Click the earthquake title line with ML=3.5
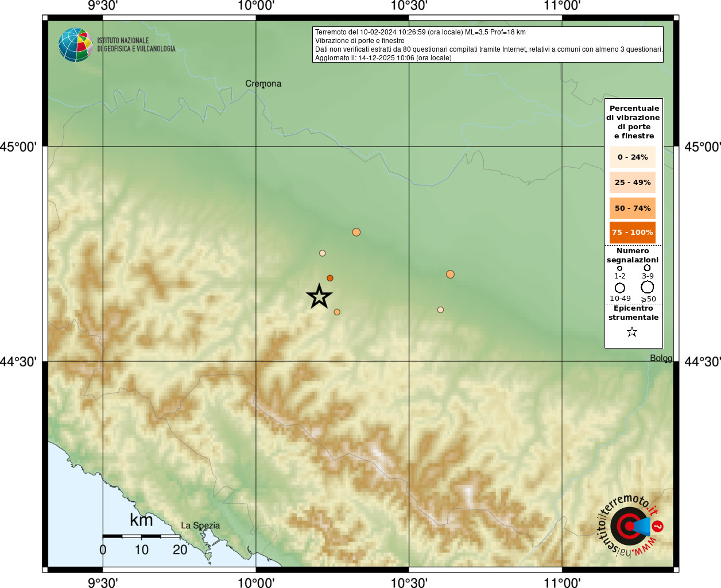Image resolution: width=721 pixels, height=588 pixels. point(420,32)
